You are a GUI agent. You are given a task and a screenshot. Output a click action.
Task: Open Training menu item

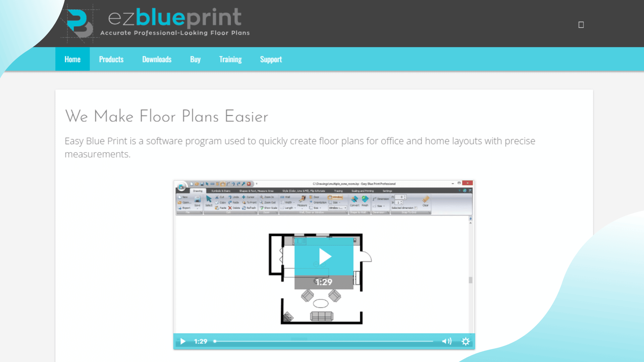tap(230, 59)
